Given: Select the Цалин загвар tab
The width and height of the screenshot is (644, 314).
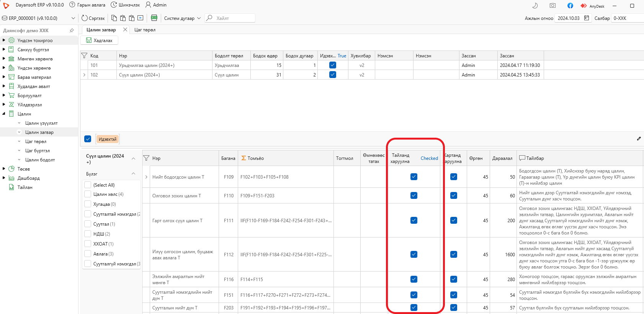Looking at the screenshot, I should click(x=101, y=30).
